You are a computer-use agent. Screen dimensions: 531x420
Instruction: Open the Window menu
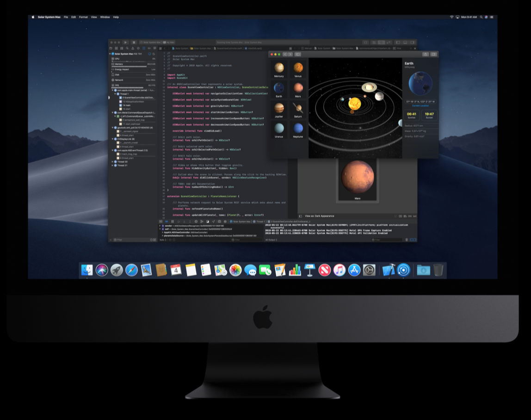coord(105,17)
